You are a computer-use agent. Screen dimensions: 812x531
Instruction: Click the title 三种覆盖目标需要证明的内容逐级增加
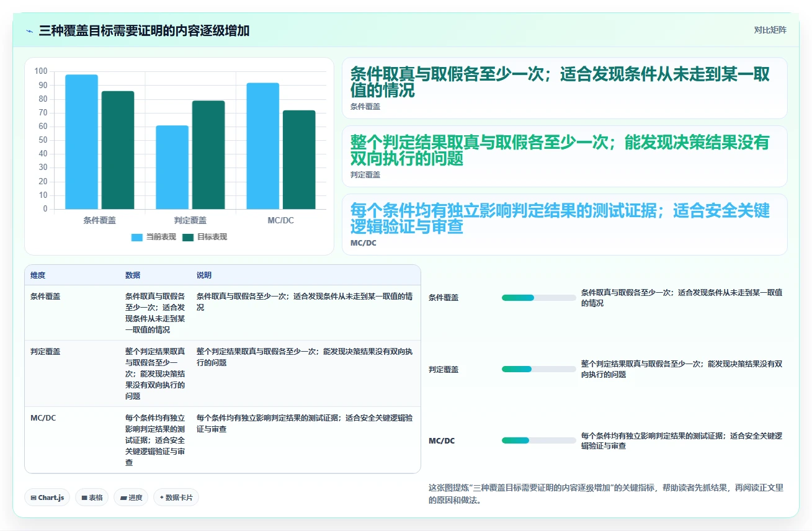(x=144, y=30)
